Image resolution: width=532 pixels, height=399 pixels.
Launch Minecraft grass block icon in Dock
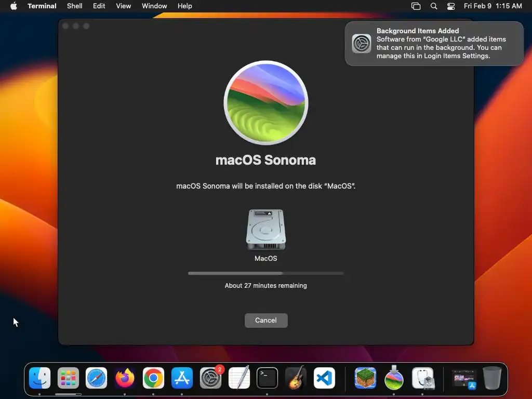(x=365, y=378)
